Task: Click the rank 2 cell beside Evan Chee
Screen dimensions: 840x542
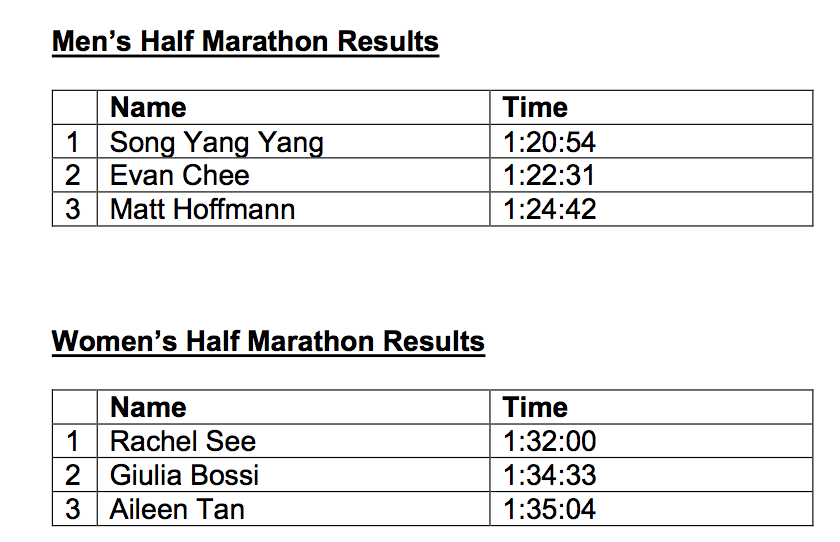Action: 73,176
